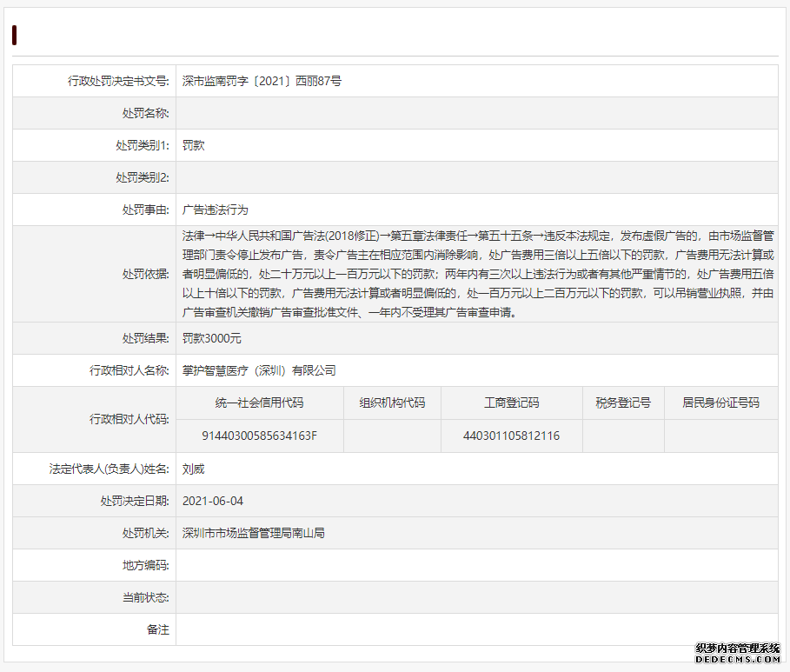The height and width of the screenshot is (672, 790).
Task: Click authority 深圳市市场监督管理局南山局
Action: point(253,533)
